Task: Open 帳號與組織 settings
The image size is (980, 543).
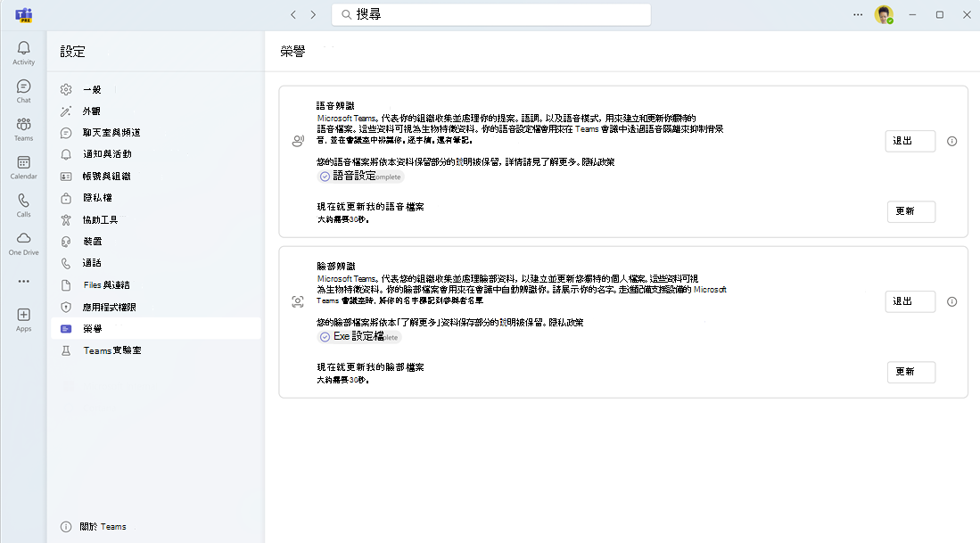Action: 156,177
